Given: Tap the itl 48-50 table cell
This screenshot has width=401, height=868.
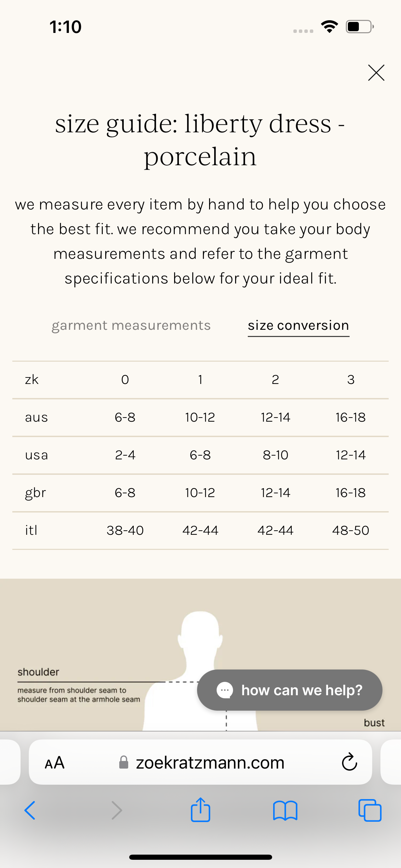Looking at the screenshot, I should pyautogui.click(x=351, y=530).
